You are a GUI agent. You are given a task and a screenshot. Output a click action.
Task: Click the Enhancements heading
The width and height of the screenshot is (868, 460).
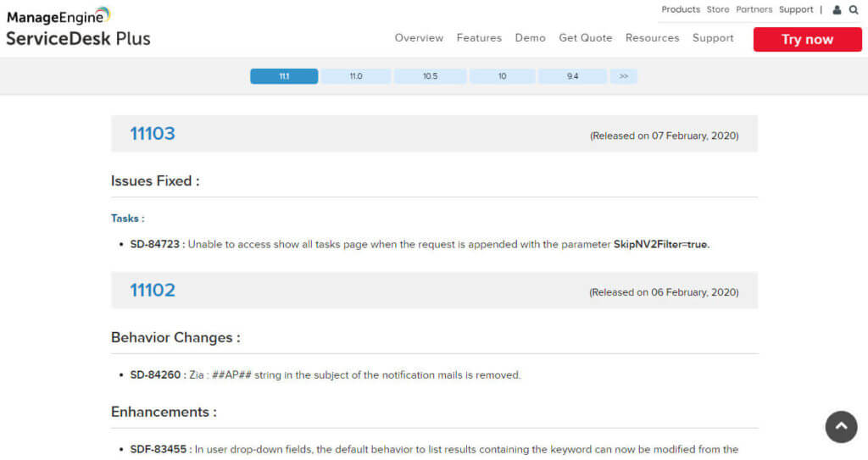pos(164,412)
